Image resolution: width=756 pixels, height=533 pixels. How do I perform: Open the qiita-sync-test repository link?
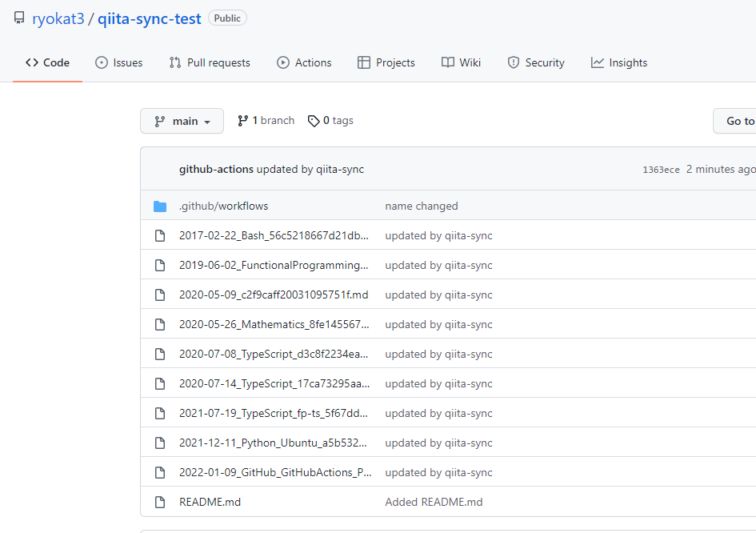pyautogui.click(x=150, y=19)
